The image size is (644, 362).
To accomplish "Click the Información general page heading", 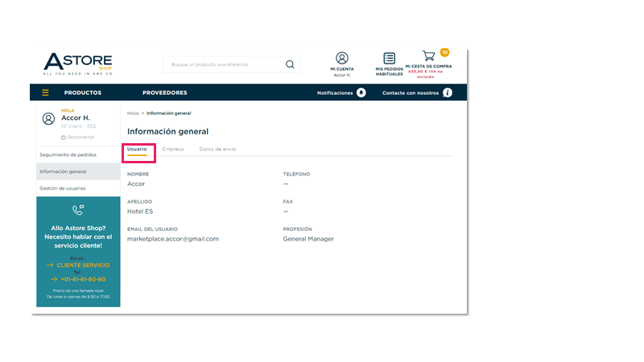I will [x=167, y=131].
